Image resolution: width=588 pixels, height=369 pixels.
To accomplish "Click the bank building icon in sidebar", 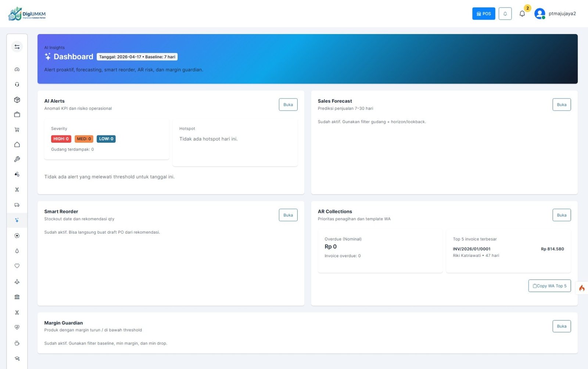I will [x=17, y=297].
